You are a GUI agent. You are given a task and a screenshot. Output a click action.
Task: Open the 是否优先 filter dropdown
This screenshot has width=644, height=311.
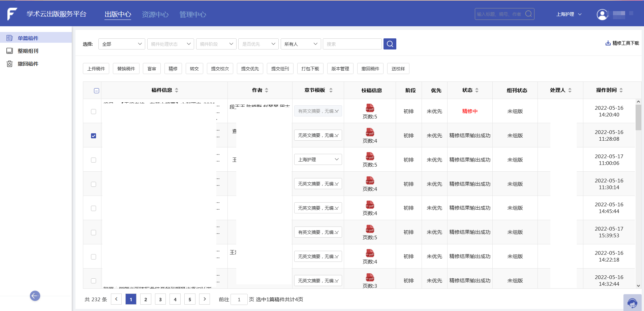point(258,44)
